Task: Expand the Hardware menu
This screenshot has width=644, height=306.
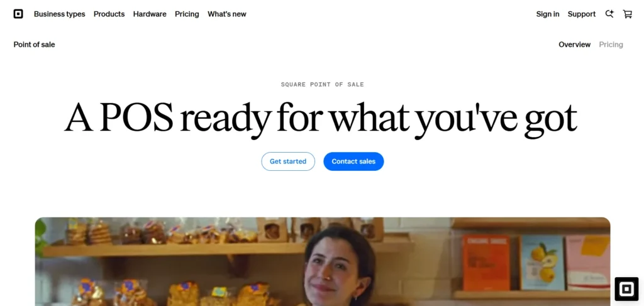Action: (x=150, y=14)
